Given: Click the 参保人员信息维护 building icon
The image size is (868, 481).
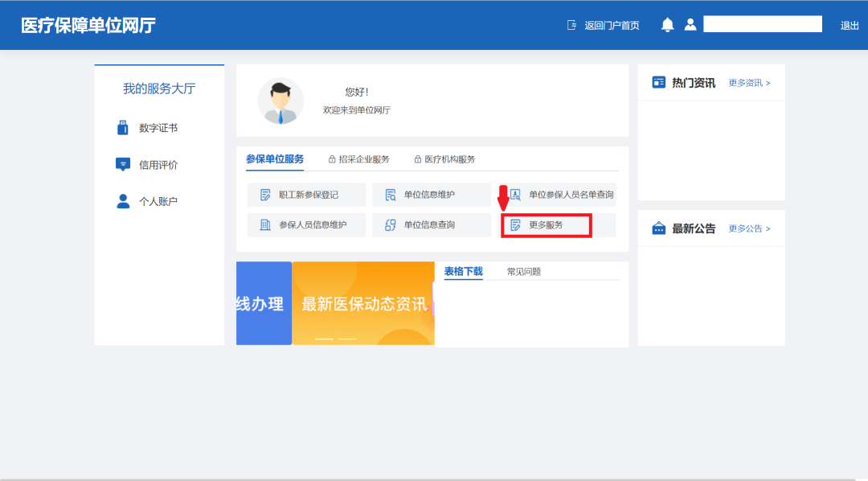Looking at the screenshot, I should [265, 225].
